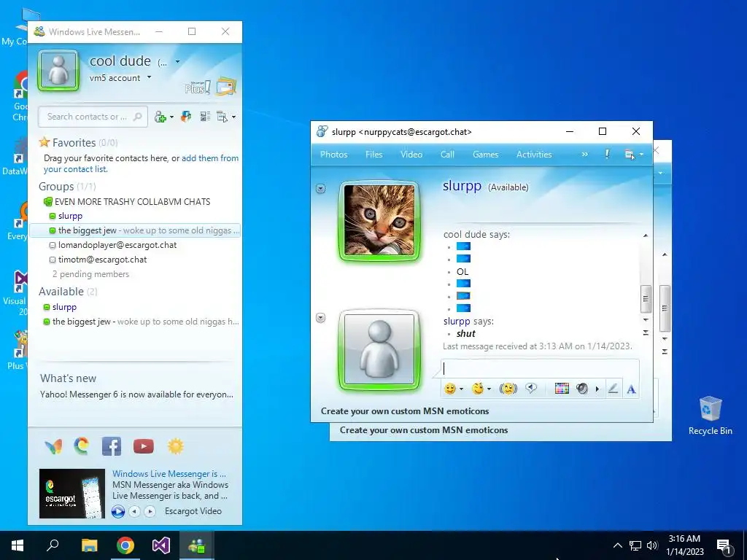Open Visual Studio from taskbar
The image size is (747, 560).
161,545
